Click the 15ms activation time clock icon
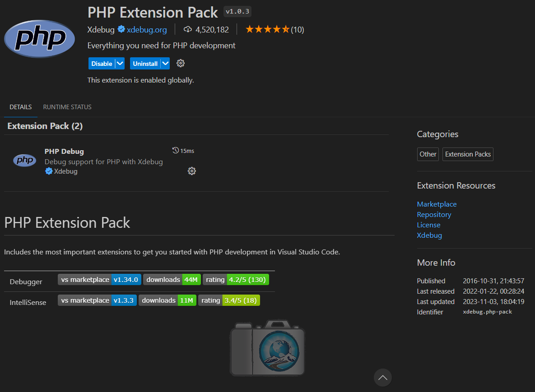 point(175,150)
